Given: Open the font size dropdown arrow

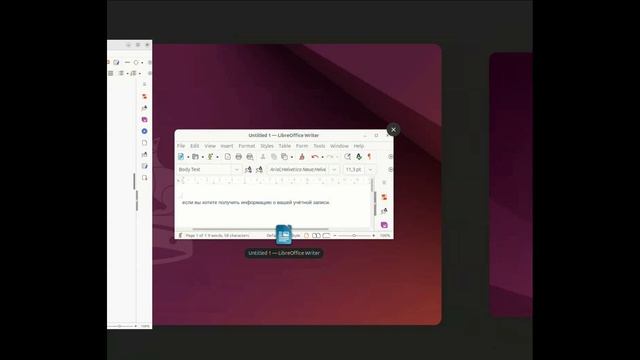Looking at the screenshot, I should [x=371, y=169].
